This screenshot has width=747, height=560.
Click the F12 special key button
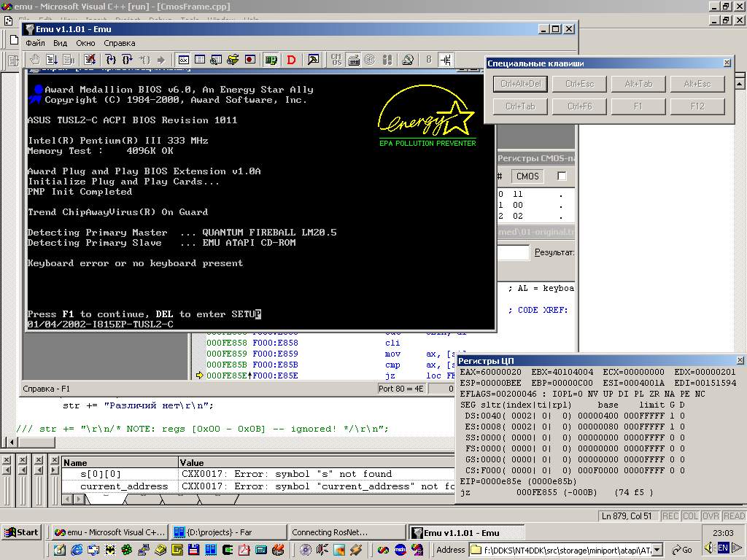pyautogui.click(x=697, y=106)
